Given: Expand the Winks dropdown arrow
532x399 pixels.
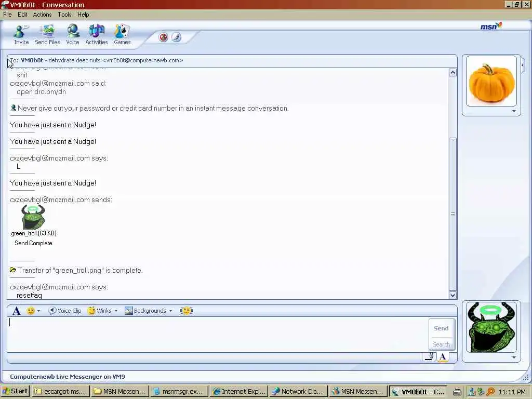Looking at the screenshot, I should tap(116, 311).
